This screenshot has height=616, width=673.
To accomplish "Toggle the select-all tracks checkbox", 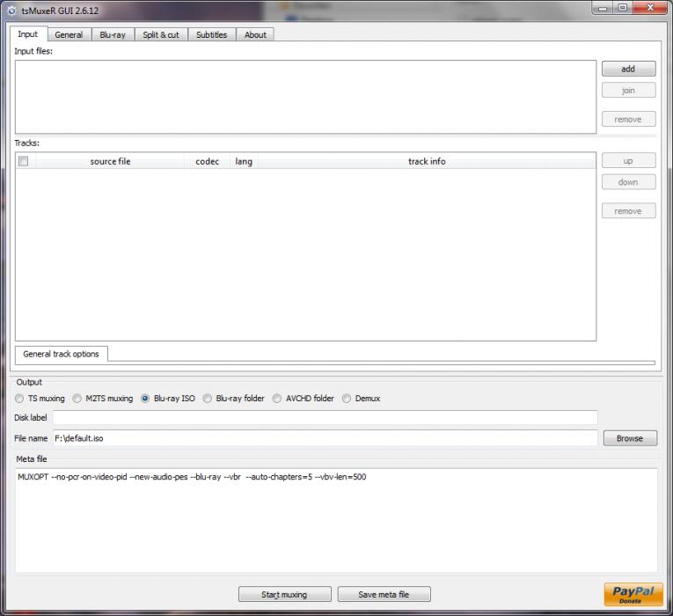I will (24, 161).
